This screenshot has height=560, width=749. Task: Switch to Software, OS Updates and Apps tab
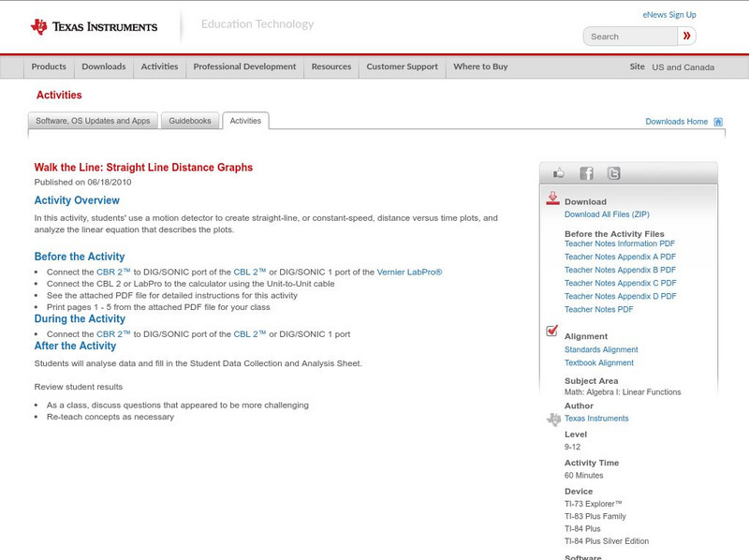[93, 121]
